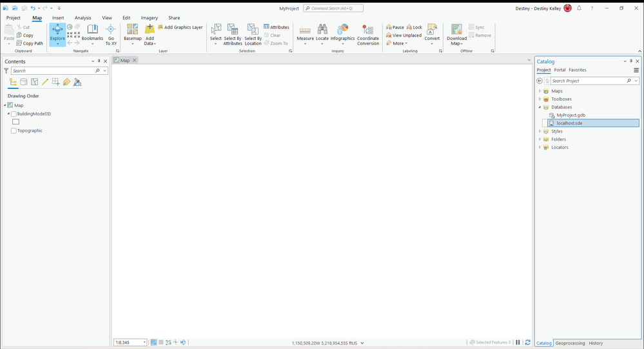Lock labels

tap(415, 27)
